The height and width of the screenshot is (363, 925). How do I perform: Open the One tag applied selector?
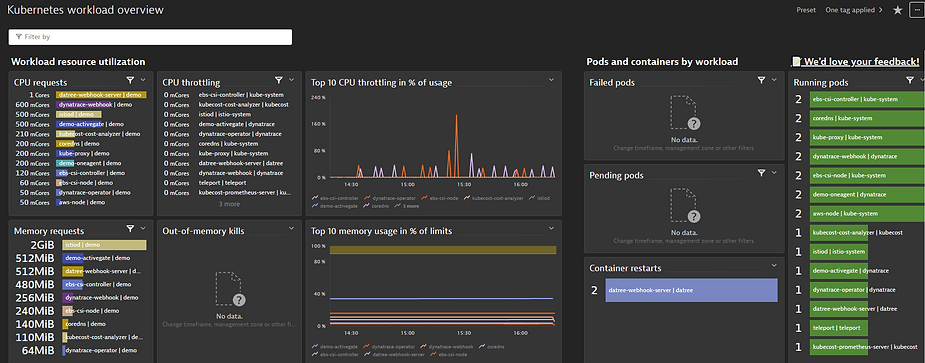[x=854, y=10]
